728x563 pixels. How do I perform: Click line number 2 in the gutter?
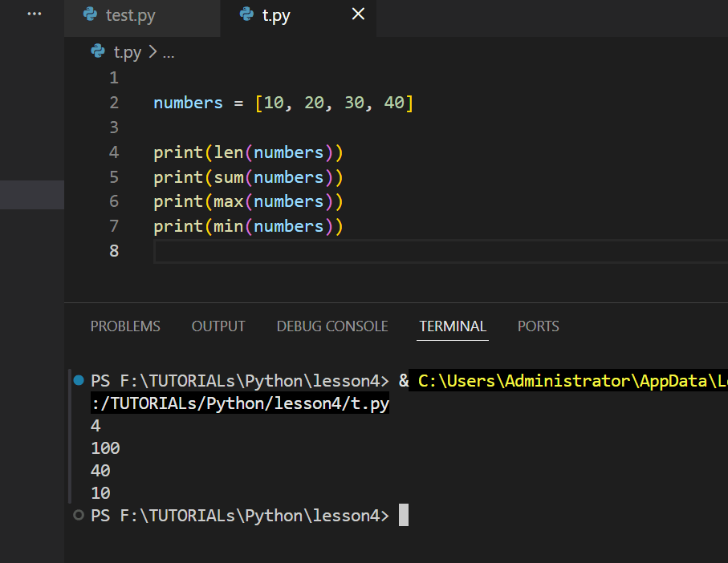114,103
